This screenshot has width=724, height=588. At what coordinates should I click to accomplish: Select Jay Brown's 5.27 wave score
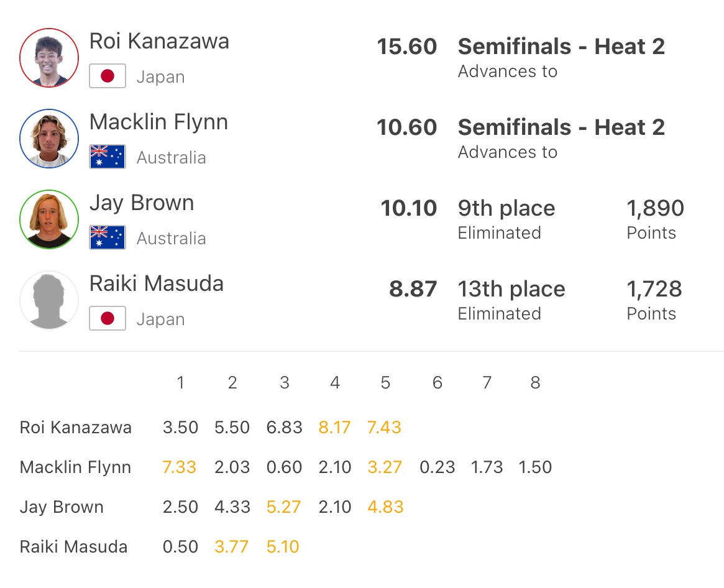pos(283,507)
